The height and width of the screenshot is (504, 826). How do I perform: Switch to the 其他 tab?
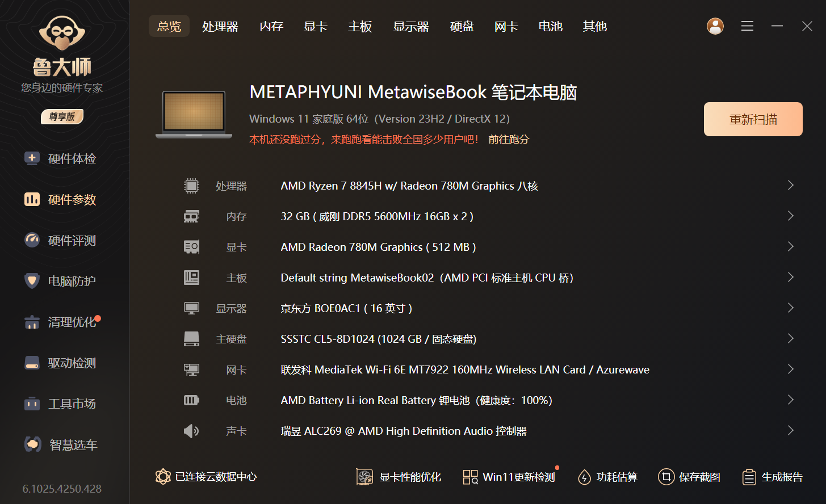pyautogui.click(x=595, y=26)
